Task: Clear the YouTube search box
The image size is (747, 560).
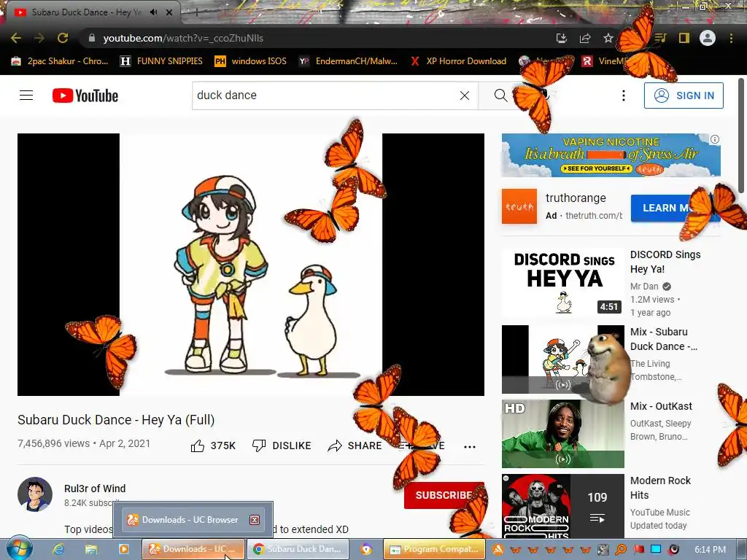Action: pos(465,96)
